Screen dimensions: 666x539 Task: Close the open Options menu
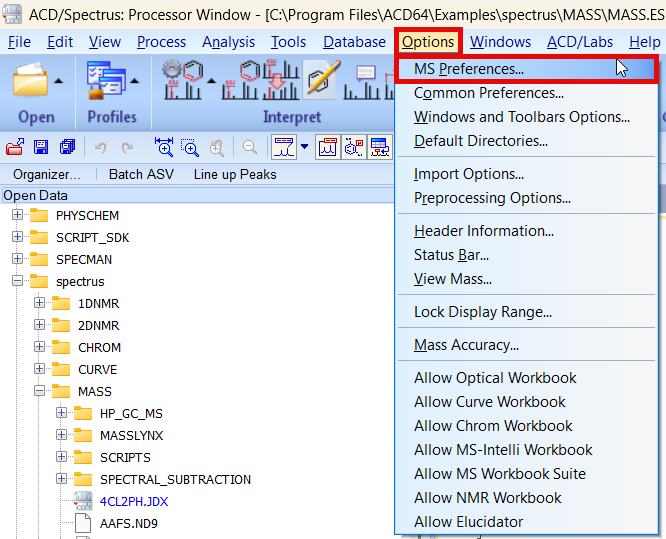pos(428,42)
